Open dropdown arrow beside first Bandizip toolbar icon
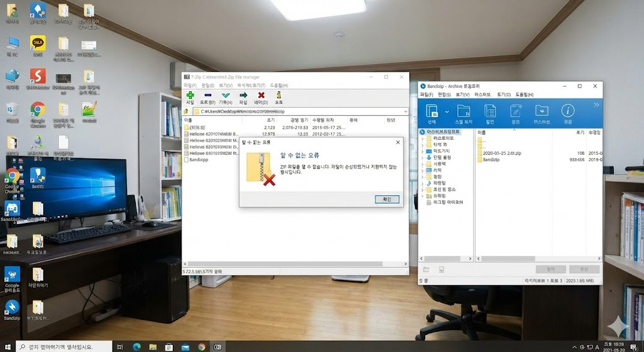 [x=447, y=111]
